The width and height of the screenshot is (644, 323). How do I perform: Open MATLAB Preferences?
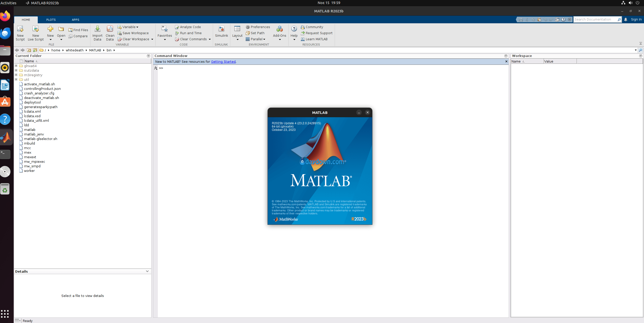pyautogui.click(x=258, y=27)
